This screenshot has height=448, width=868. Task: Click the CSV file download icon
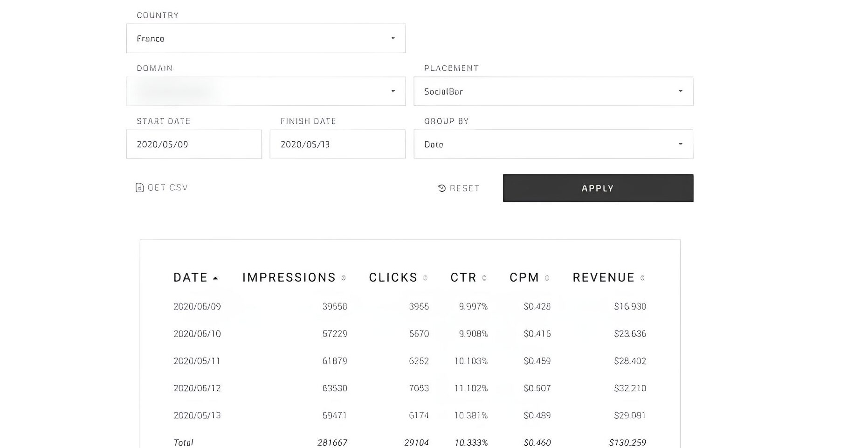click(139, 187)
